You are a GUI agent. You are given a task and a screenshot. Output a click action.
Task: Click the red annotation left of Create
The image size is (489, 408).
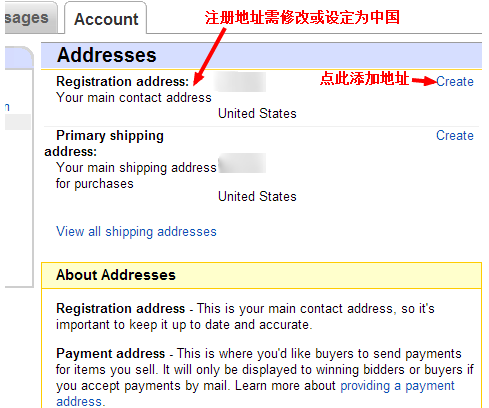tap(364, 79)
